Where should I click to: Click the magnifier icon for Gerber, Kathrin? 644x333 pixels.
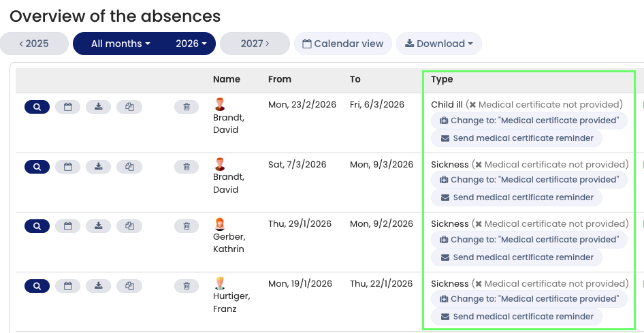click(37, 226)
